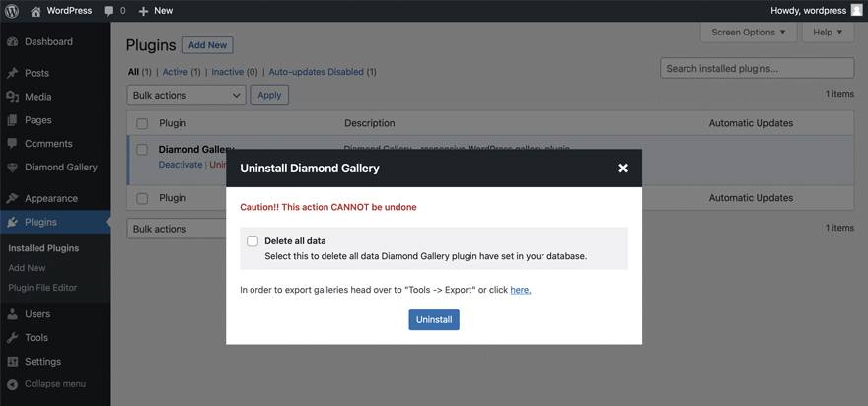This screenshot has width=868, height=406.
Task: Open the Howdy, wordpress account menu
Action: click(817, 11)
